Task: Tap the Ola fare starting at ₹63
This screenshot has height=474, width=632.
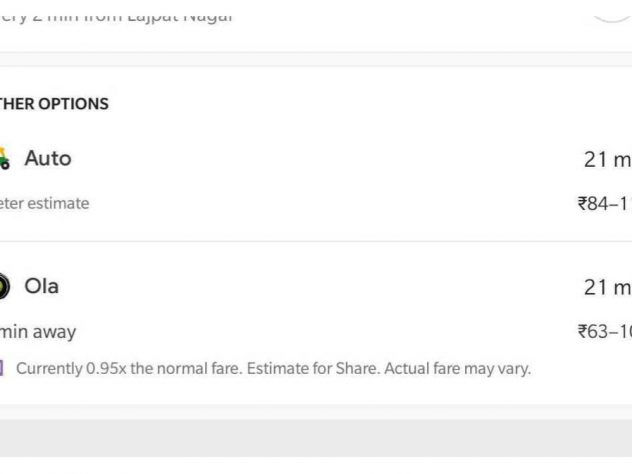Action: [604, 332]
